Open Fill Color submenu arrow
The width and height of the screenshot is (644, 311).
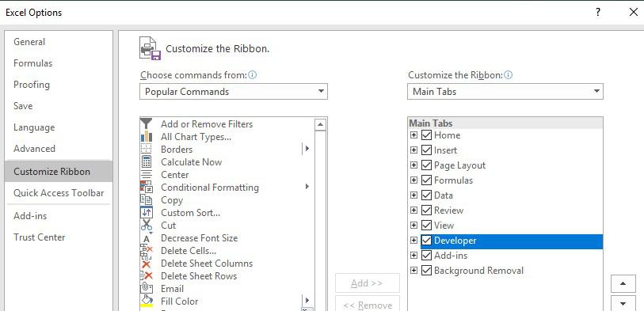pyautogui.click(x=307, y=300)
